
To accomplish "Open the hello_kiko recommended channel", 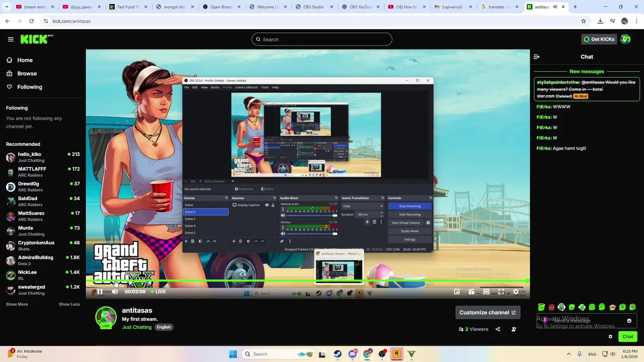I will (x=43, y=157).
